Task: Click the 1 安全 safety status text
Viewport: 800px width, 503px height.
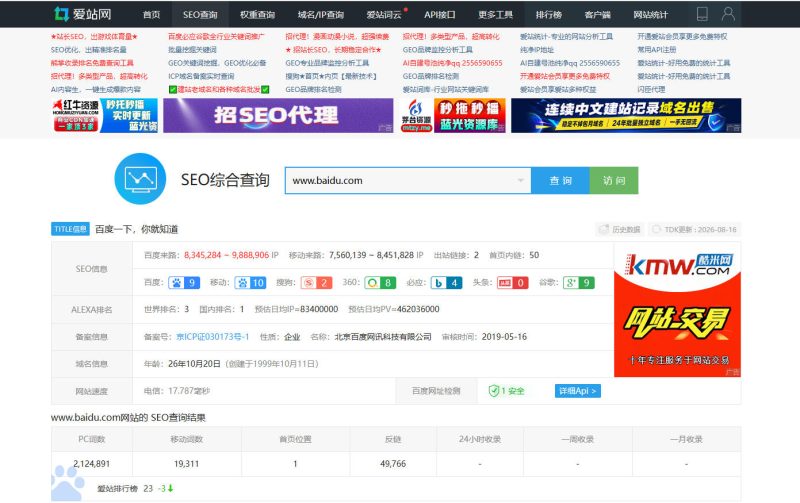Action: pyautogui.click(x=512, y=391)
